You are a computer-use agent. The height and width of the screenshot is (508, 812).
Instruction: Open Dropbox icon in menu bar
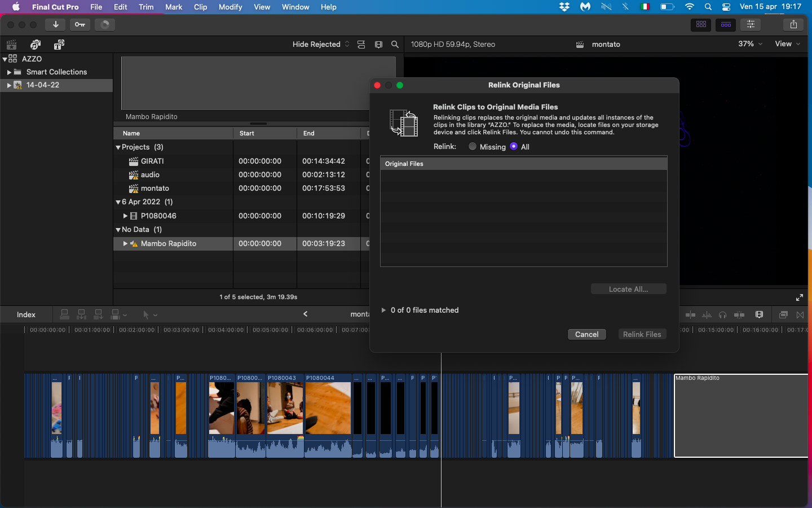pyautogui.click(x=564, y=7)
